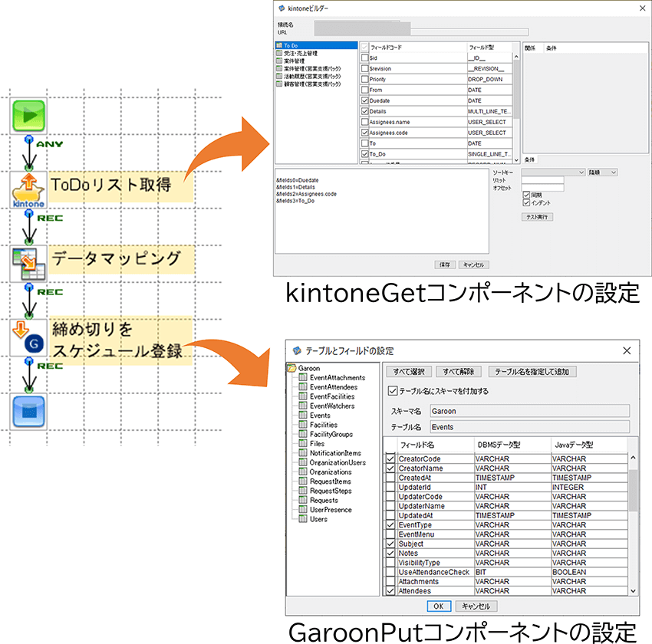Screen dimensions: 652x644
Task: Check the CreatedAt field checkbox
Action: tap(390, 478)
